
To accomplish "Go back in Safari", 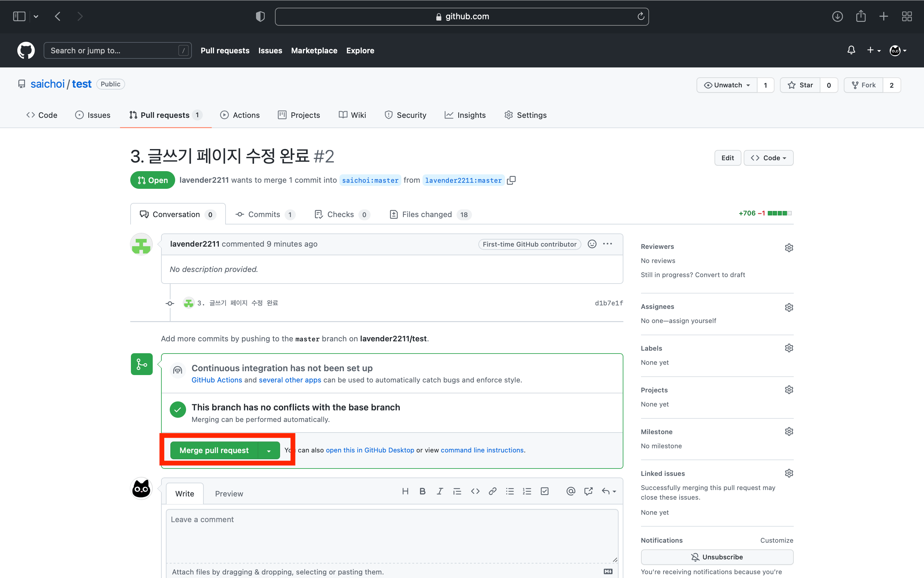I will tap(58, 16).
